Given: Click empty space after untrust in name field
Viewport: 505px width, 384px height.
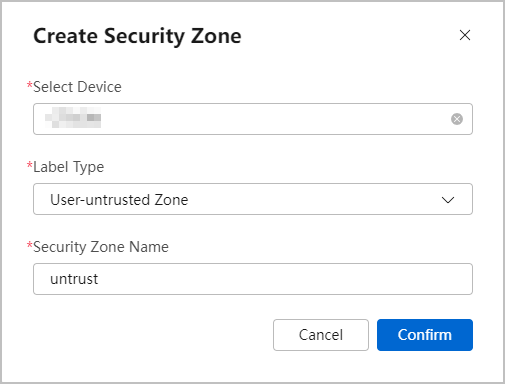Looking at the screenshot, I should coord(283,279).
